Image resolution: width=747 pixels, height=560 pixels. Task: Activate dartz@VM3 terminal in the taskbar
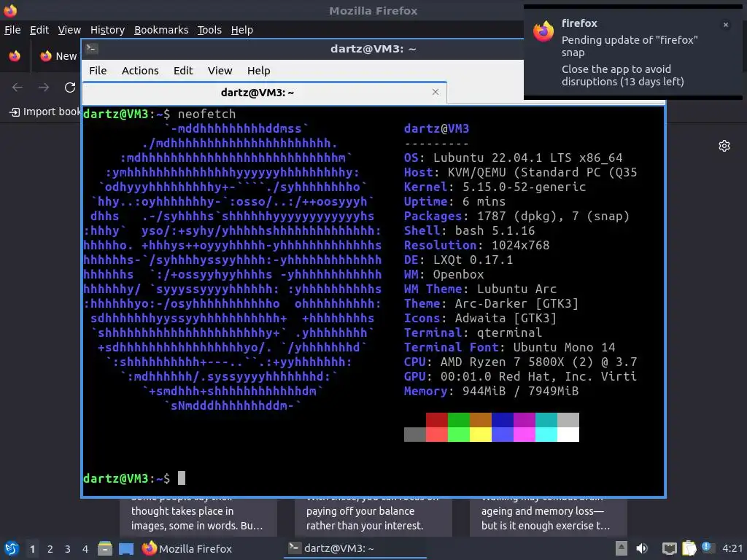[355, 548]
